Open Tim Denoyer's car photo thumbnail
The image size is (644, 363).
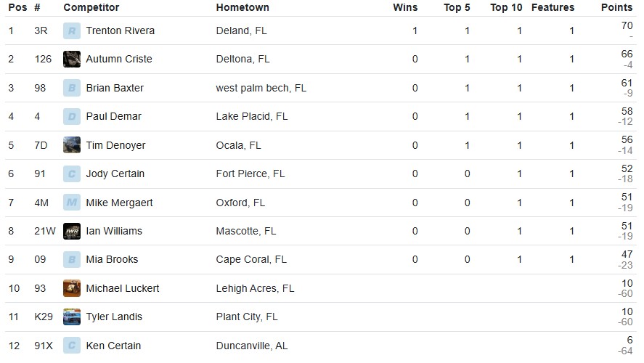click(x=71, y=145)
